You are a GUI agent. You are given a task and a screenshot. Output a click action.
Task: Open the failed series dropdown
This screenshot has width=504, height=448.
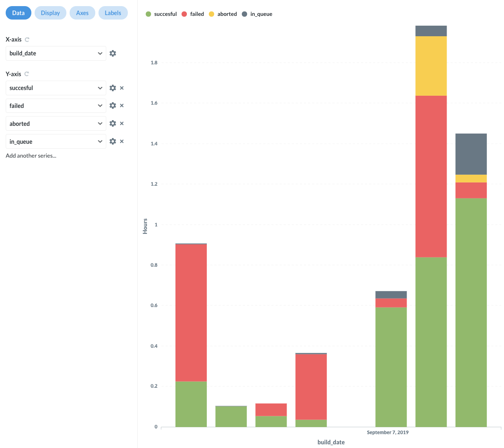coord(56,105)
